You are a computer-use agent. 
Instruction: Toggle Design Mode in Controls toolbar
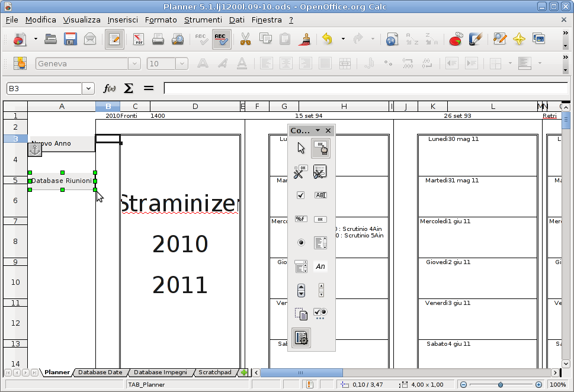coord(320,148)
